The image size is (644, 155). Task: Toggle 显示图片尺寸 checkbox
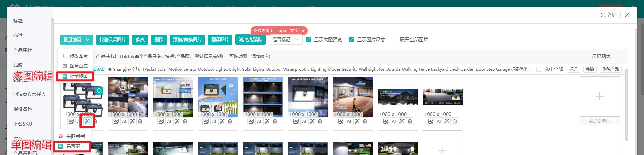point(351,40)
